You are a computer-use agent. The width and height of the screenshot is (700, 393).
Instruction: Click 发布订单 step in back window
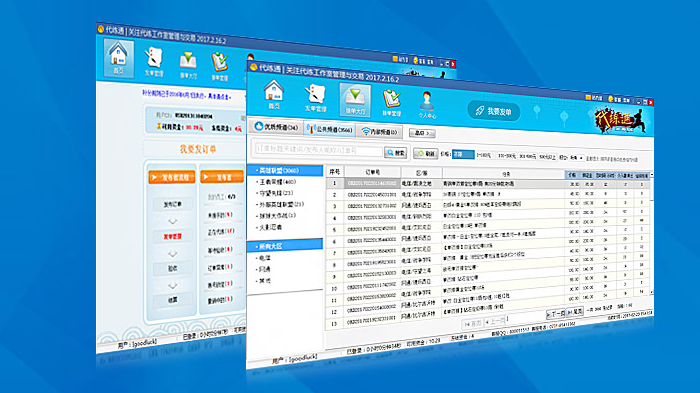point(172,204)
